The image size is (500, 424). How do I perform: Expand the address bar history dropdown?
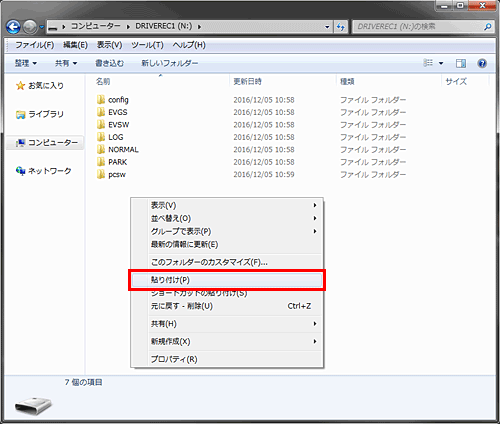pos(327,27)
